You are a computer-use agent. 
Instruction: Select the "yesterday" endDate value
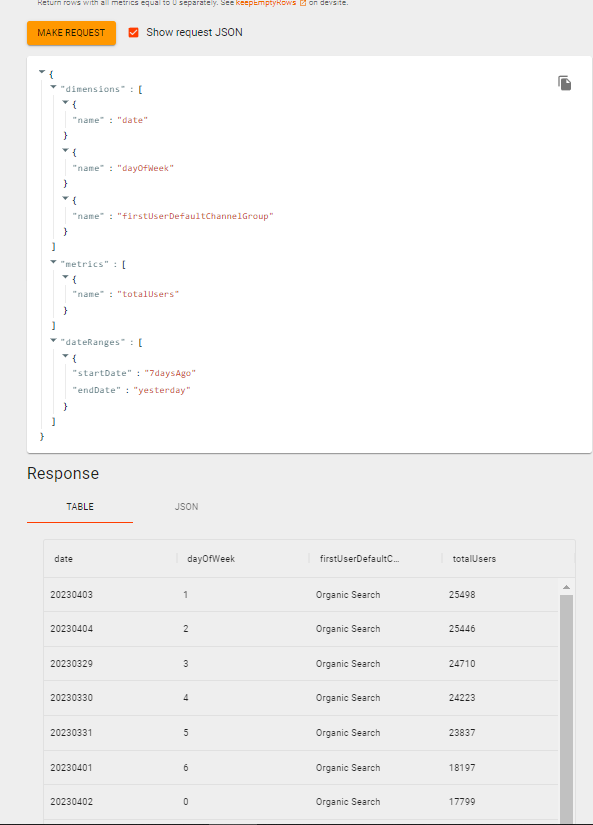tap(162, 390)
